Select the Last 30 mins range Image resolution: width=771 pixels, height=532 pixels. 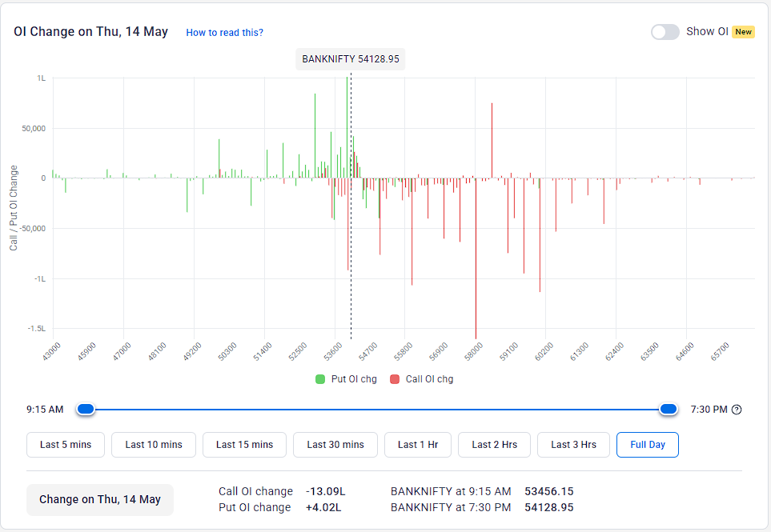tap(335, 445)
